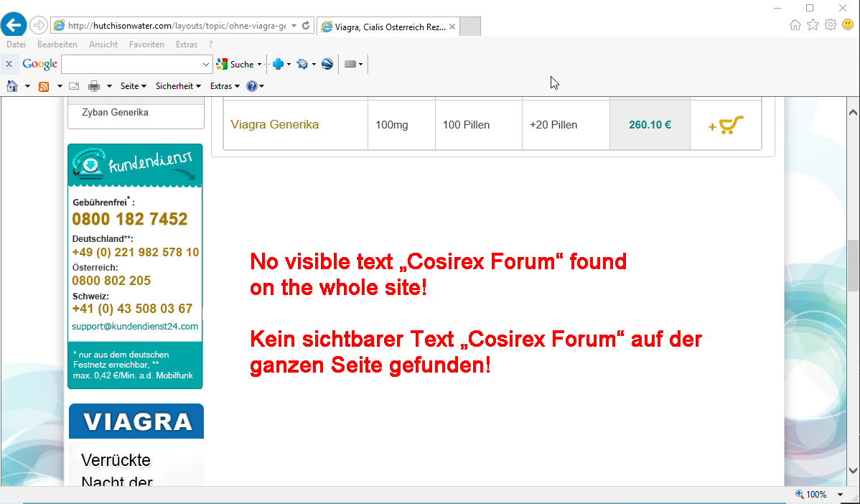Click the Google Earth globe toolbar icon
This screenshot has width=860, height=504.
tap(327, 64)
